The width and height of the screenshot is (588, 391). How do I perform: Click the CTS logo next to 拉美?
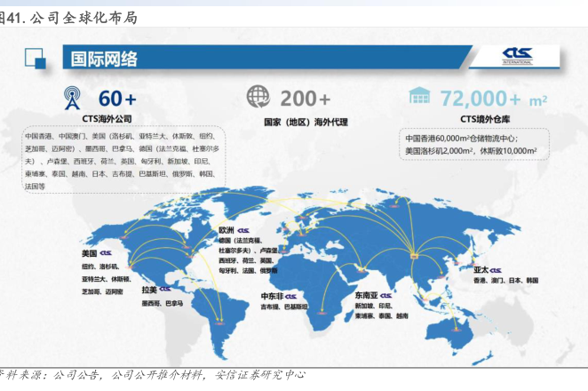click(170, 290)
